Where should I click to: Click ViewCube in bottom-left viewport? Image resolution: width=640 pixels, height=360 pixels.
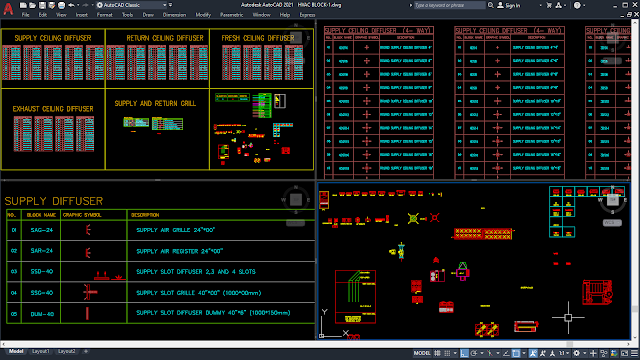pyautogui.click(x=296, y=200)
